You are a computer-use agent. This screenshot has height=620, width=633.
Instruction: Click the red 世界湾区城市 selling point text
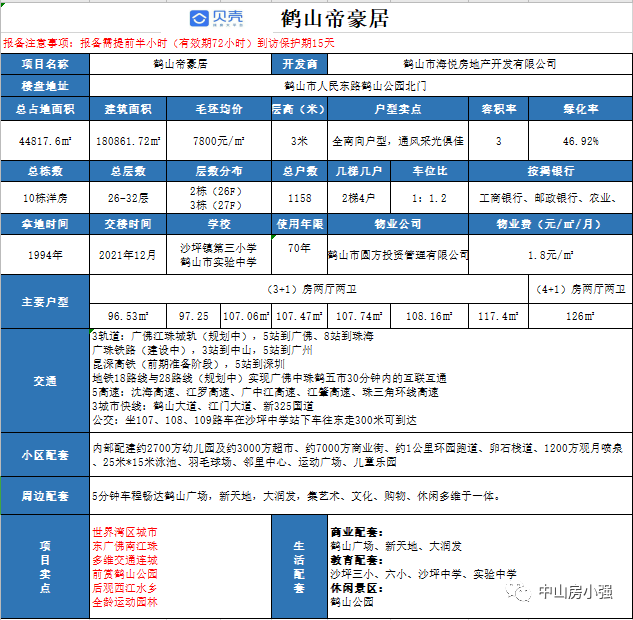tap(124, 533)
